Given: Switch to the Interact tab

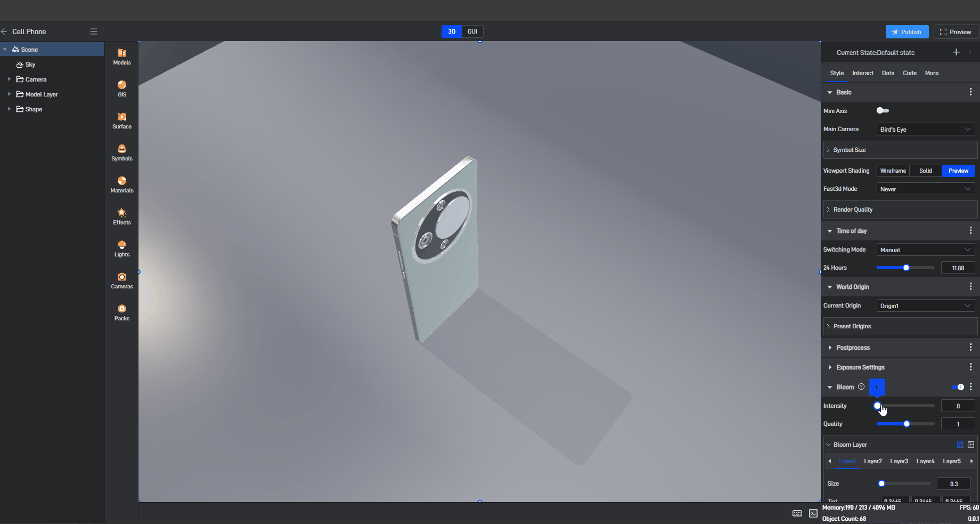Looking at the screenshot, I should click(x=862, y=74).
